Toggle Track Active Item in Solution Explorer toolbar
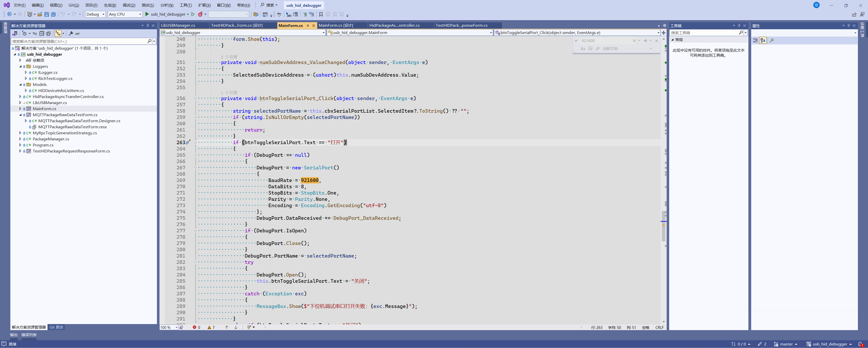This screenshot has width=868, height=348. 58,33
